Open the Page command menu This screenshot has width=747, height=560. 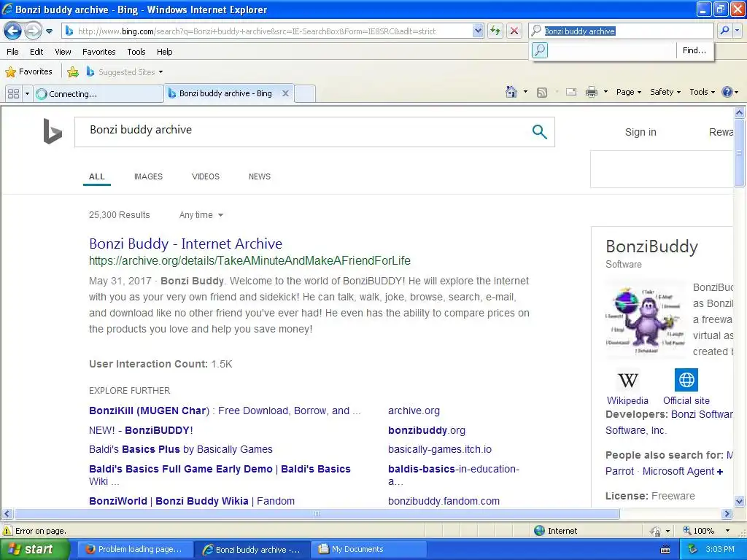(629, 92)
